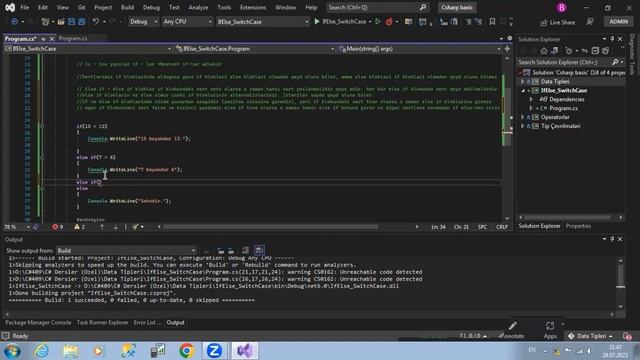The width and height of the screenshot is (640, 360).
Task: Select Program.cs in Solution Explorer
Action: [x=563, y=108]
